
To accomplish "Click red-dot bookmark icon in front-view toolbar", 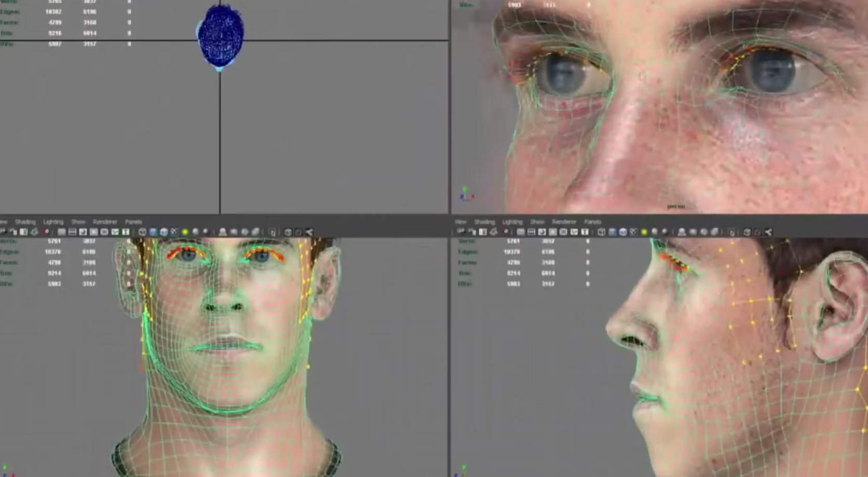I will click(47, 232).
